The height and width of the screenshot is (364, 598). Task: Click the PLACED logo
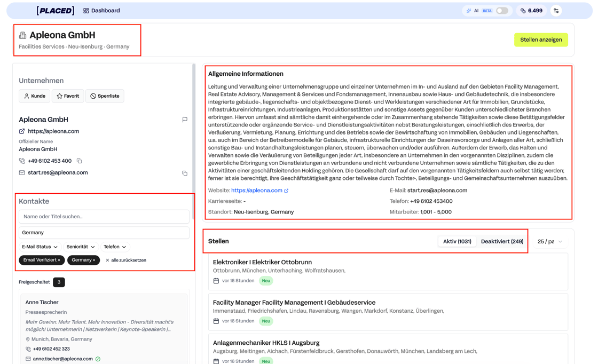tap(56, 11)
